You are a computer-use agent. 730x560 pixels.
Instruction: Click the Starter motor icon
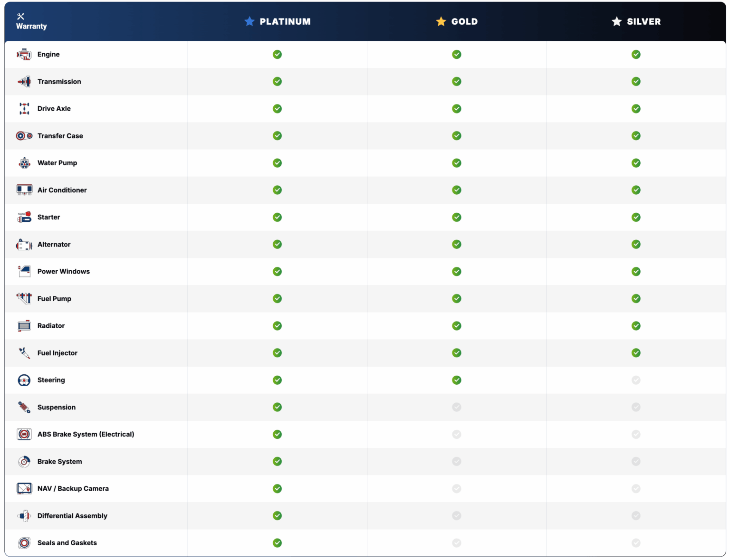pos(24,217)
